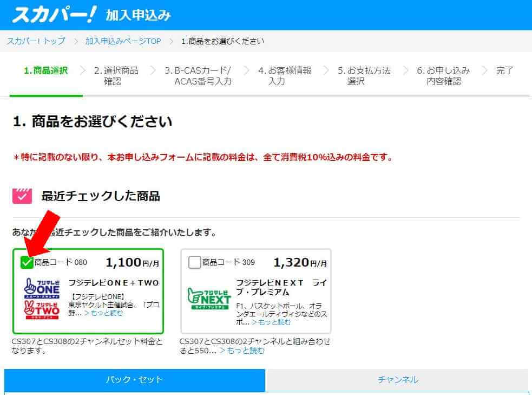Go to 加入申込みページTOP breadcrumb link
Viewport: 532px width, 395px height.
click(x=123, y=41)
